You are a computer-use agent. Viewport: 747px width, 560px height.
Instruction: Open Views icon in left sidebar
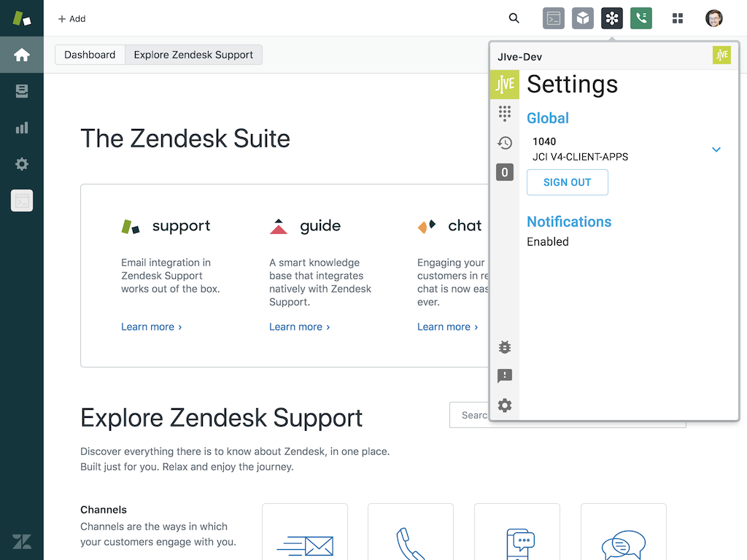[x=22, y=91]
